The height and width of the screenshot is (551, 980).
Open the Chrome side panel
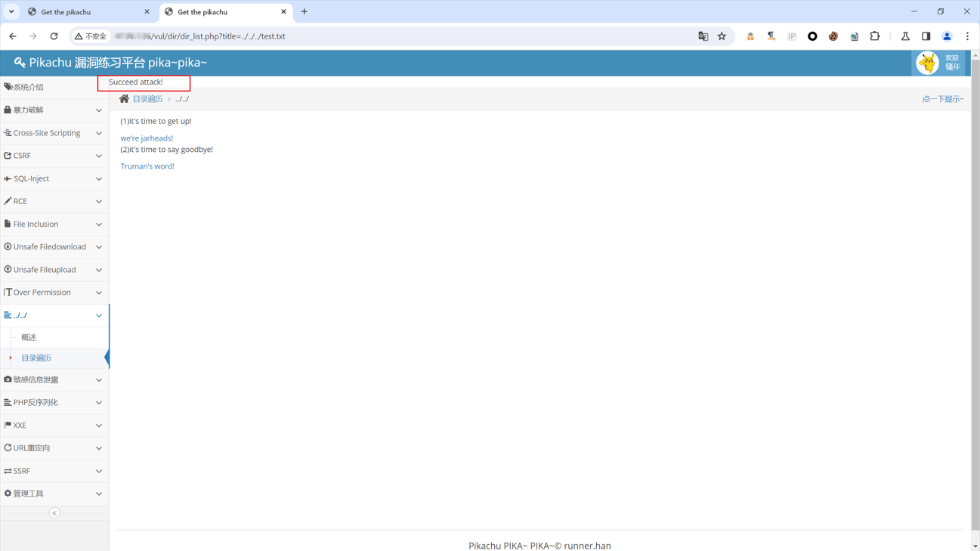click(x=926, y=36)
